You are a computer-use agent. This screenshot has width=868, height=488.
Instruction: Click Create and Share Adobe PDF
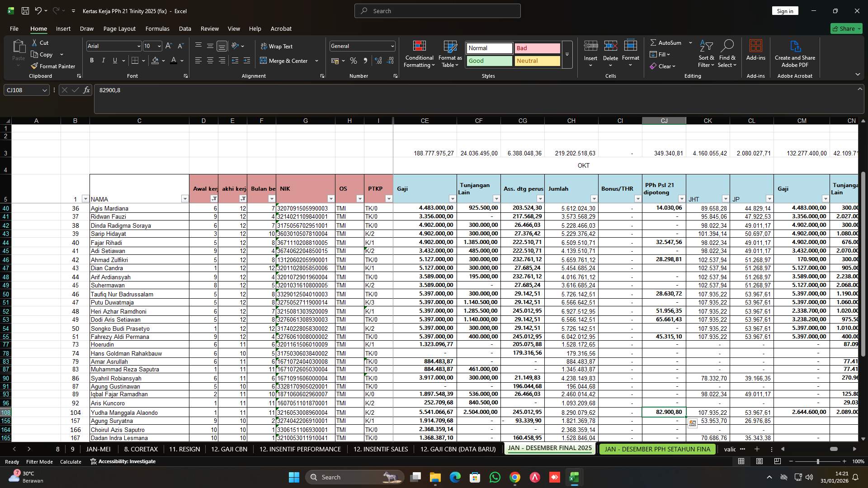coord(795,53)
